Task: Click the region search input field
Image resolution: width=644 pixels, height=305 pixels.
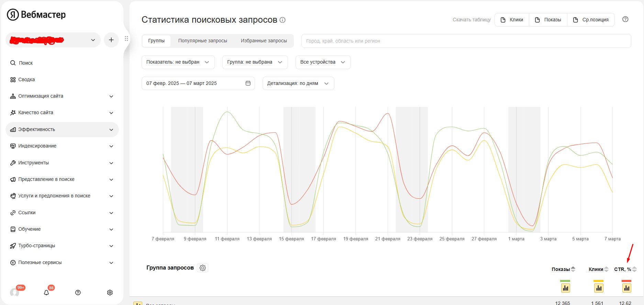Action: (x=466, y=41)
